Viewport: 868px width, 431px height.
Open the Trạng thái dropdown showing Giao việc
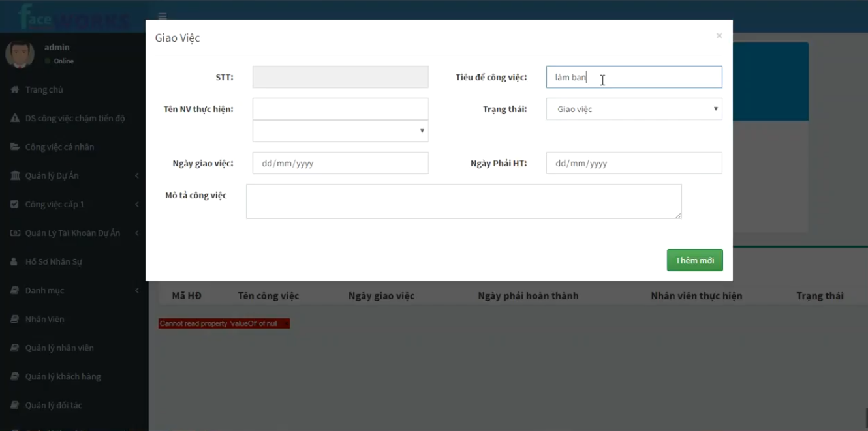pos(634,109)
